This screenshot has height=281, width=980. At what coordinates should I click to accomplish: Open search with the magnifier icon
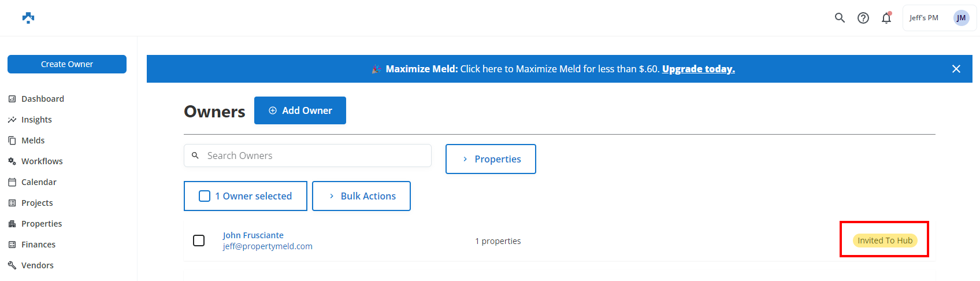coord(840,18)
